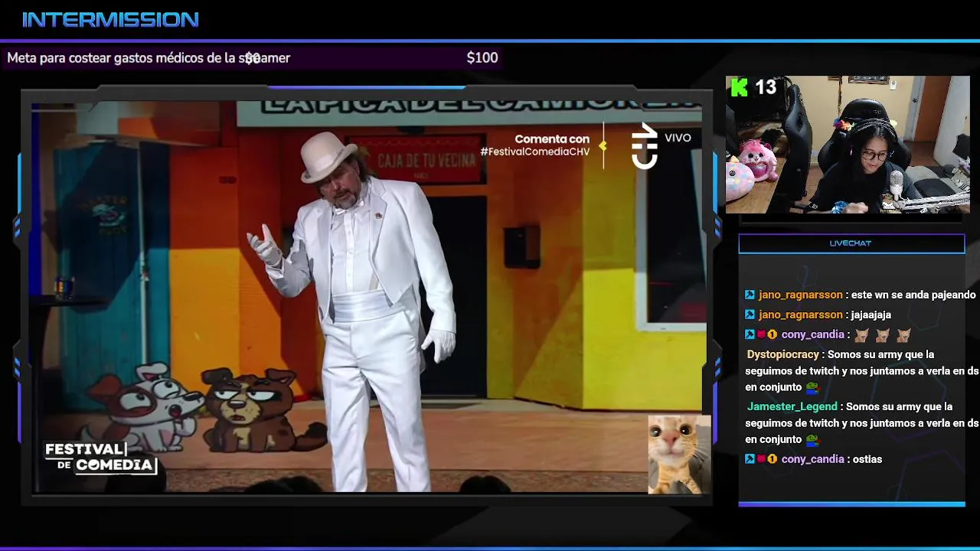Viewport: 980px width, 551px height.
Task: Click the badge beside jano_ragnarsson's "jajaajaja" message
Action: pos(750,315)
